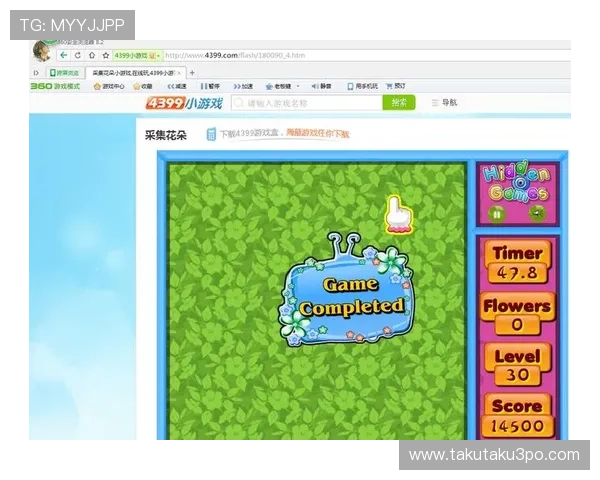Open 游戏中心 in the game toolbar
The image size is (600, 480).
(109, 87)
